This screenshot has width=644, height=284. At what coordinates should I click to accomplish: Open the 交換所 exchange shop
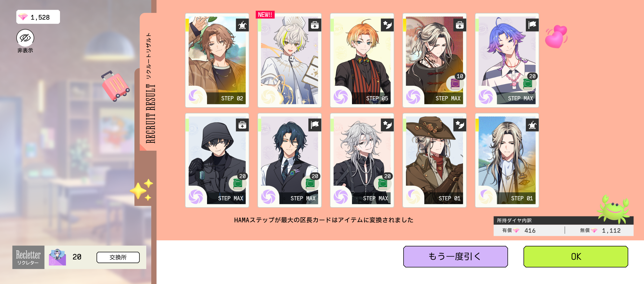pyautogui.click(x=118, y=257)
